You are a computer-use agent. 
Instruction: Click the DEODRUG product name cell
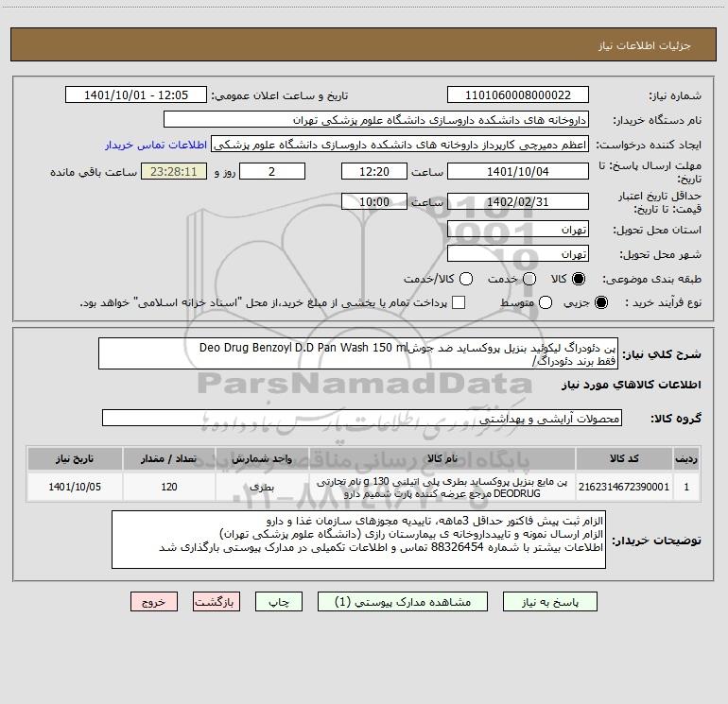[x=442, y=488]
